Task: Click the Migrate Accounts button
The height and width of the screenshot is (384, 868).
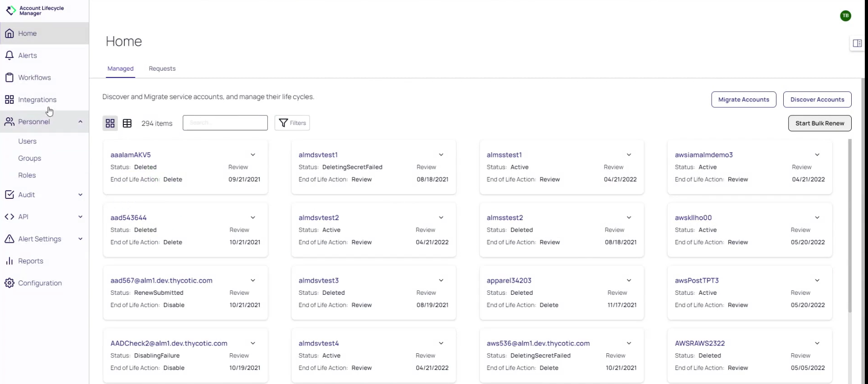Action: click(743, 100)
